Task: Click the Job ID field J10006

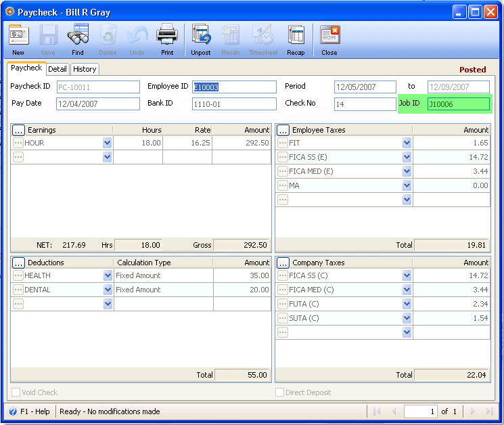Action: pos(459,104)
